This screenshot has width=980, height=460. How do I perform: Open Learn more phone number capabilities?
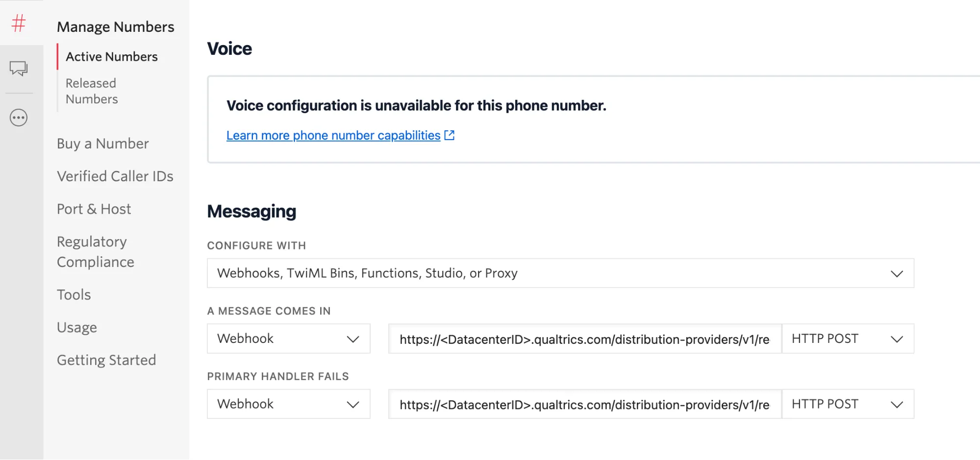[x=332, y=135]
